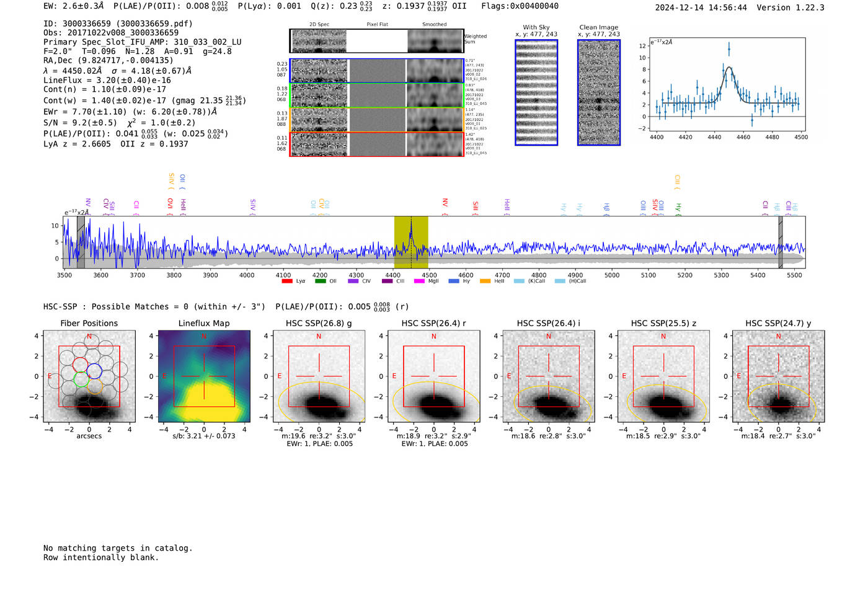This screenshot has width=868, height=591.
Task: Open the HSC SSP(26.8) g image
Action: pos(319,376)
